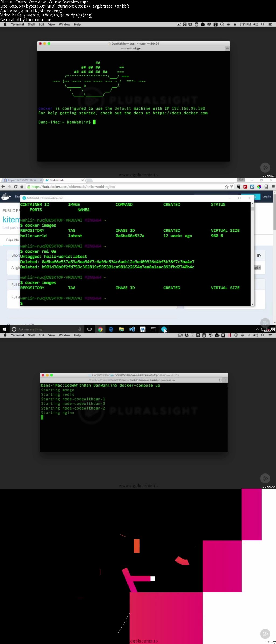The height and width of the screenshot is (644, 276).
Task: Open Notification Center in the 00:00:25 frame
Action: pos(270,25)
